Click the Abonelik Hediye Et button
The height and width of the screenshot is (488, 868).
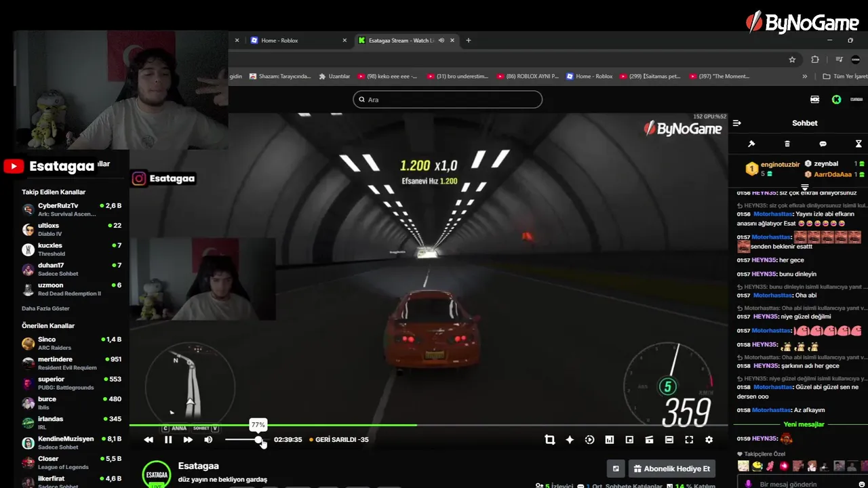tap(673, 468)
